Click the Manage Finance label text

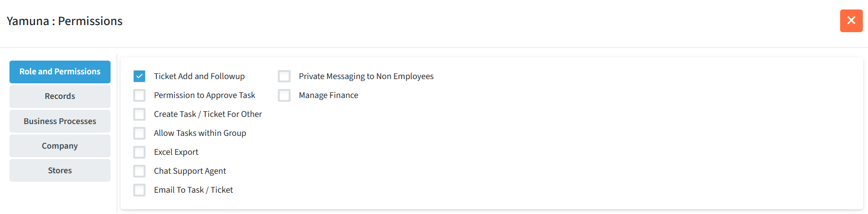point(328,95)
